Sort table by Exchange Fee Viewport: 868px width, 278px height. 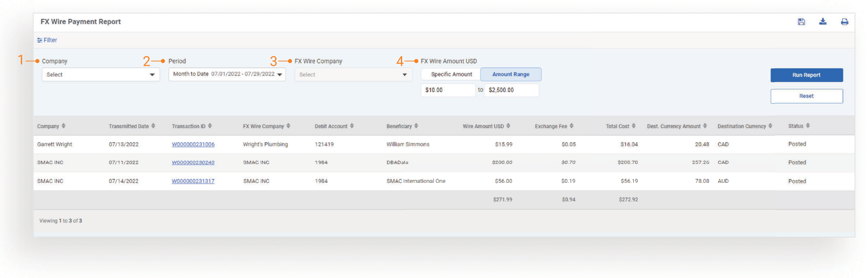572,126
